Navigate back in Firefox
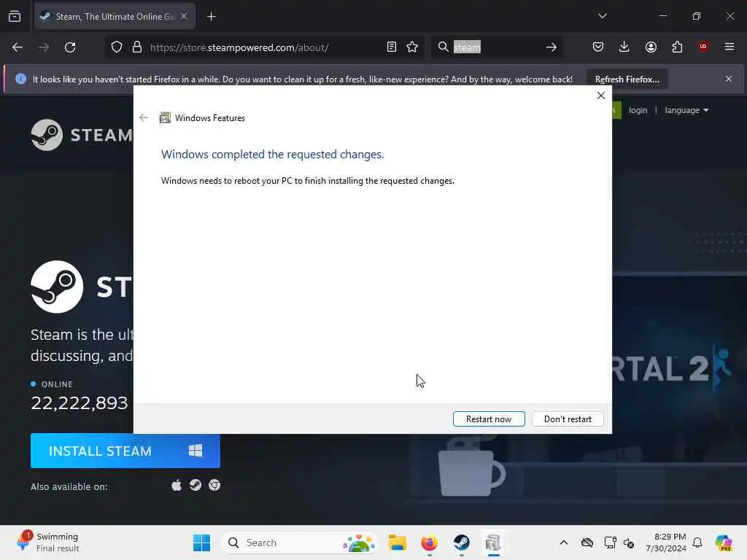Screen dimensions: 747x560 (x=18, y=47)
